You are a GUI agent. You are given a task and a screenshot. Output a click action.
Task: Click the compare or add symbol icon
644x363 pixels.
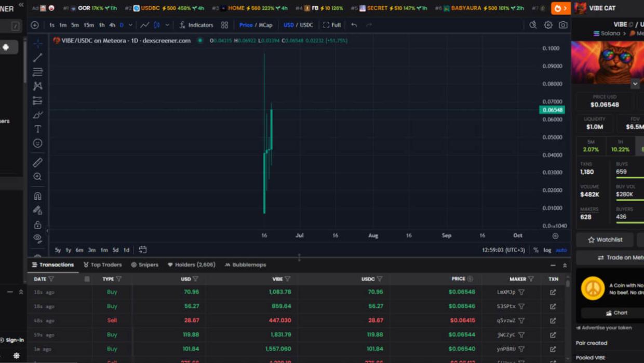(35, 25)
